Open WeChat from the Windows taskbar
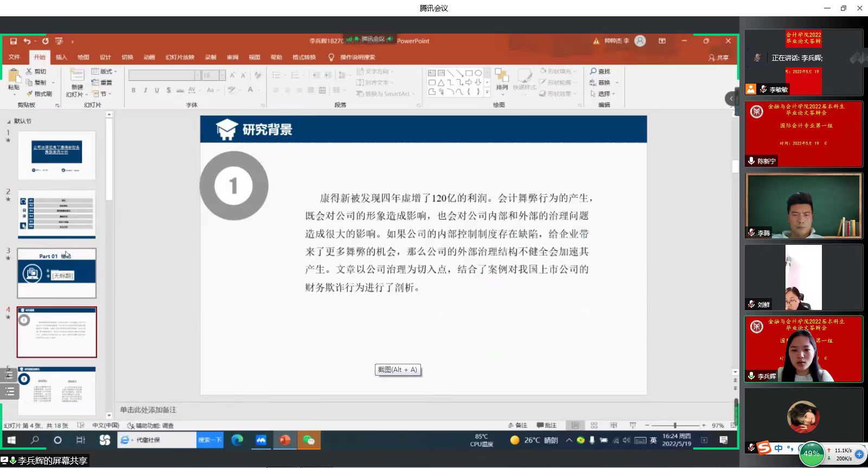868x468 pixels. point(309,440)
